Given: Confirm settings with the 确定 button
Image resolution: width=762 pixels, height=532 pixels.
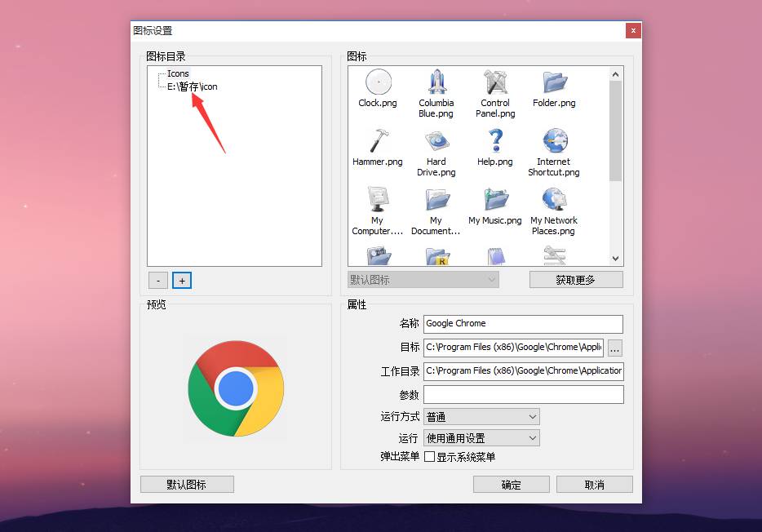Looking at the screenshot, I should (511, 484).
